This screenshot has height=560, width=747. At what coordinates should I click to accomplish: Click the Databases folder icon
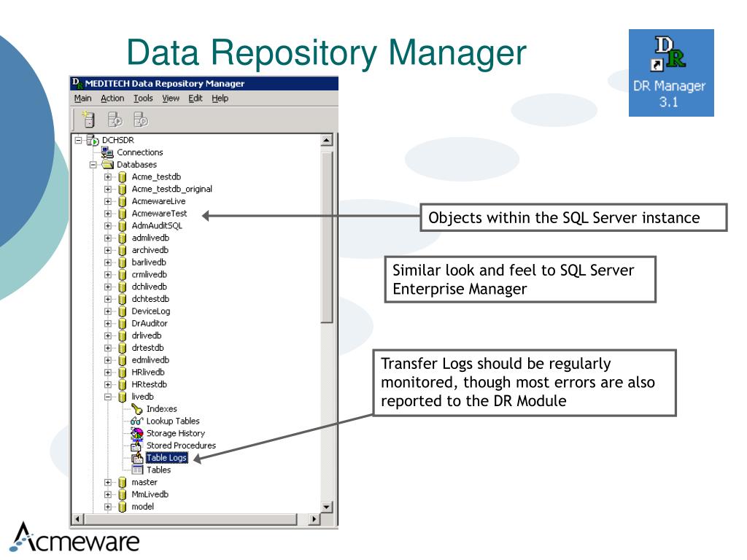(x=108, y=165)
